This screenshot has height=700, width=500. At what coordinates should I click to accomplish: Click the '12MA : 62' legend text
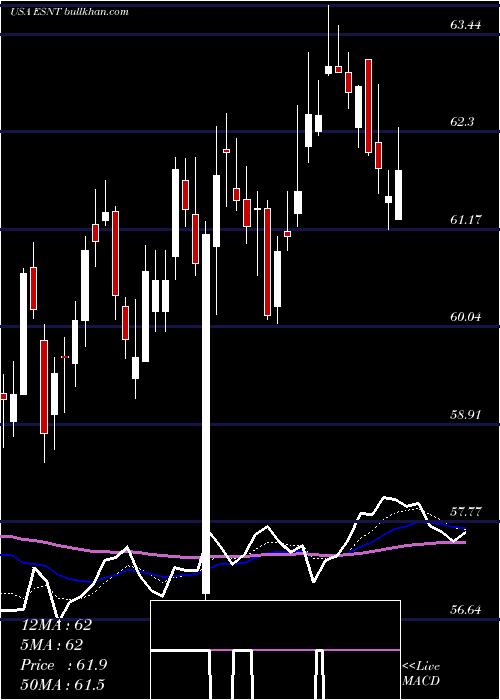56,625
